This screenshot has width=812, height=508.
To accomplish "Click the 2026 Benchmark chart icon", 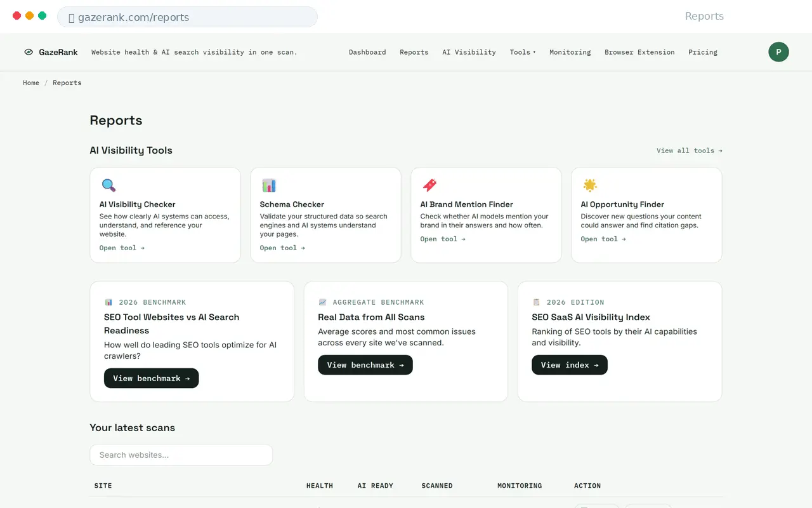I will pos(108,302).
